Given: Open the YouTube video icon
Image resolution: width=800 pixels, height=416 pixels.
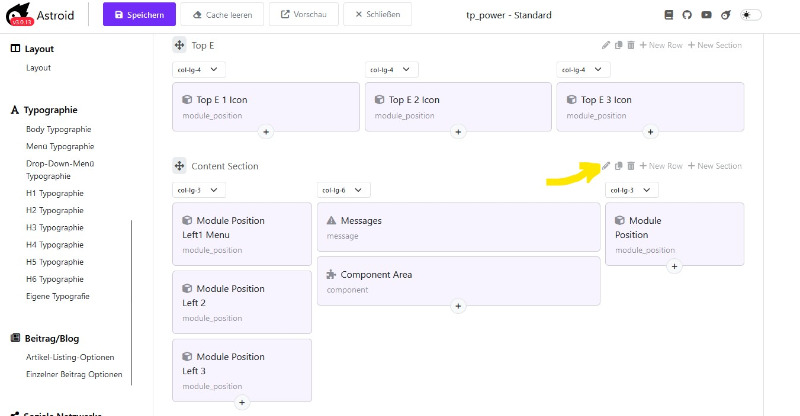Looking at the screenshot, I should [x=706, y=15].
